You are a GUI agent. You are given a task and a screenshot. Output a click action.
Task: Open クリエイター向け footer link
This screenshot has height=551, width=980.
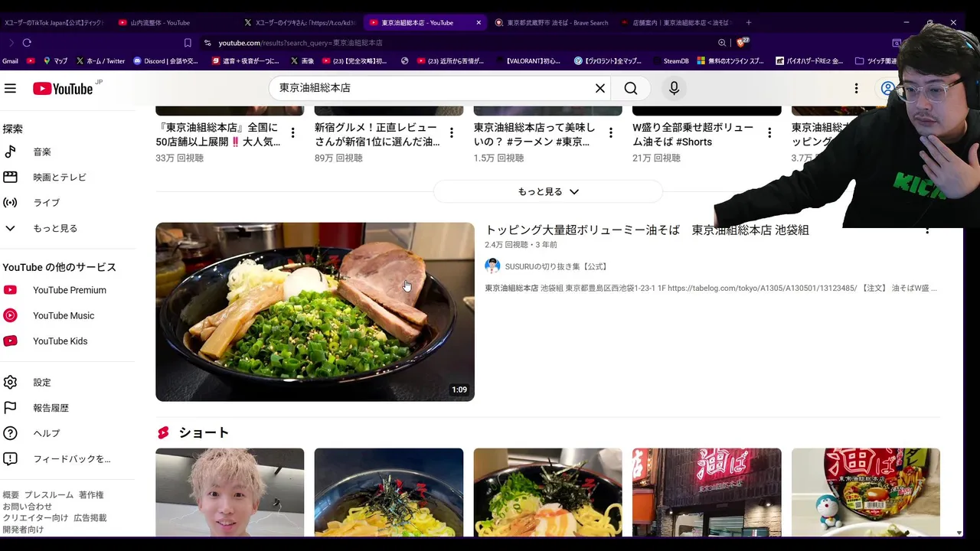(35, 518)
